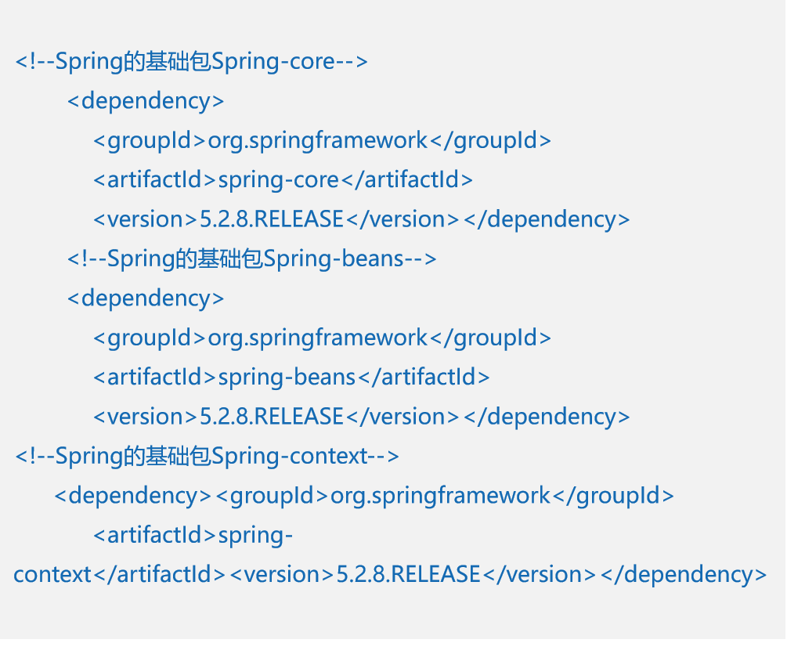Click the version number in spring-core dependency
Viewport: 787px width, 672px height.
(272, 219)
